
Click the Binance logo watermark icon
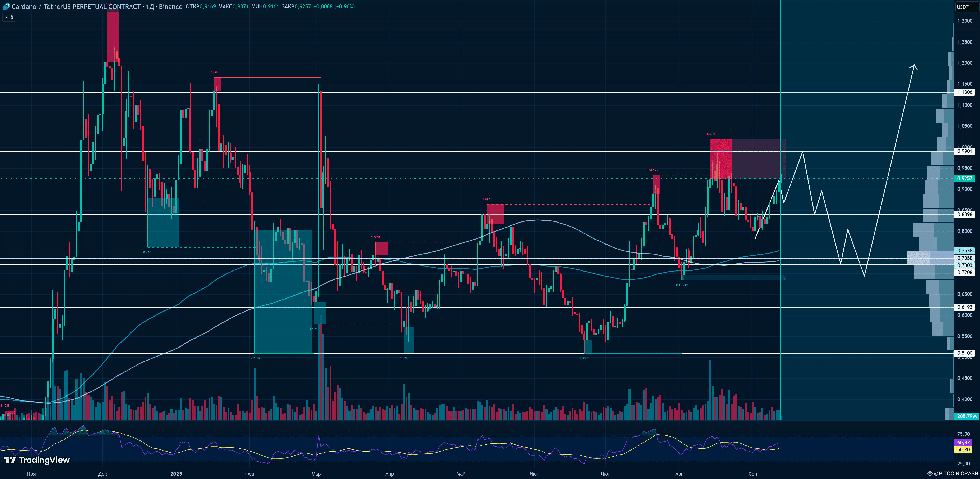click(930, 474)
